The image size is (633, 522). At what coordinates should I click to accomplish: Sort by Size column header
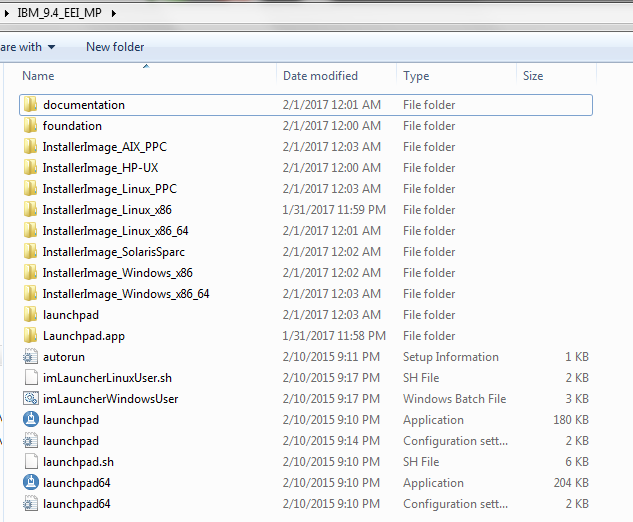[x=533, y=76]
